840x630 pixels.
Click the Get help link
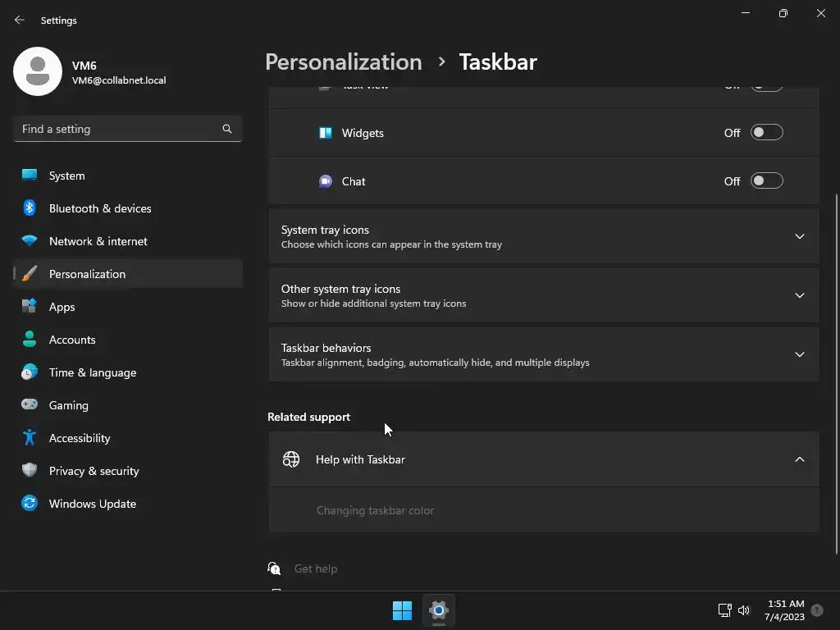click(x=315, y=568)
